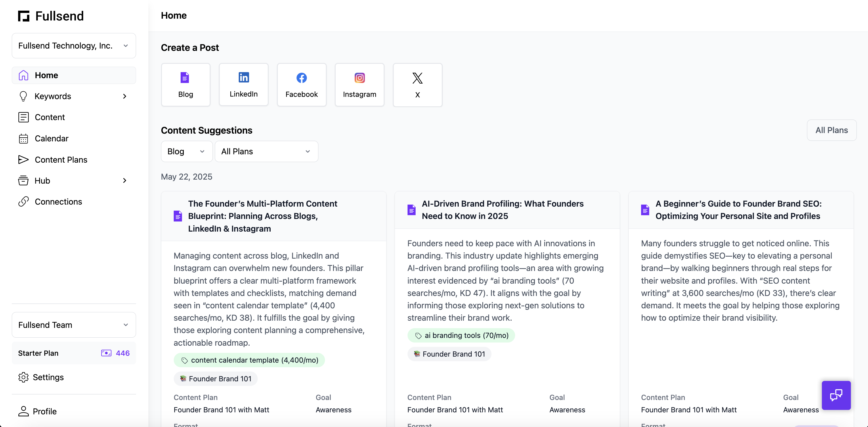Screen dimensions: 868x427
Task: Open the Fullsend Team selector dropdown
Action: [x=74, y=325]
